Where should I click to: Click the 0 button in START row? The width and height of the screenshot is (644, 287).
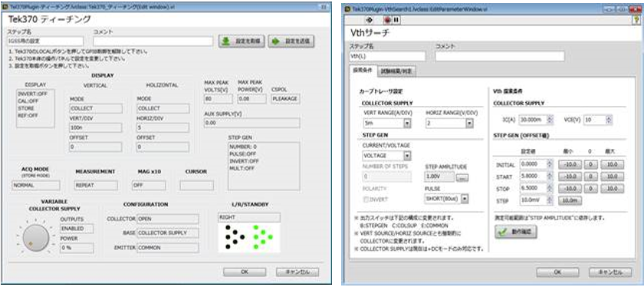590,176
